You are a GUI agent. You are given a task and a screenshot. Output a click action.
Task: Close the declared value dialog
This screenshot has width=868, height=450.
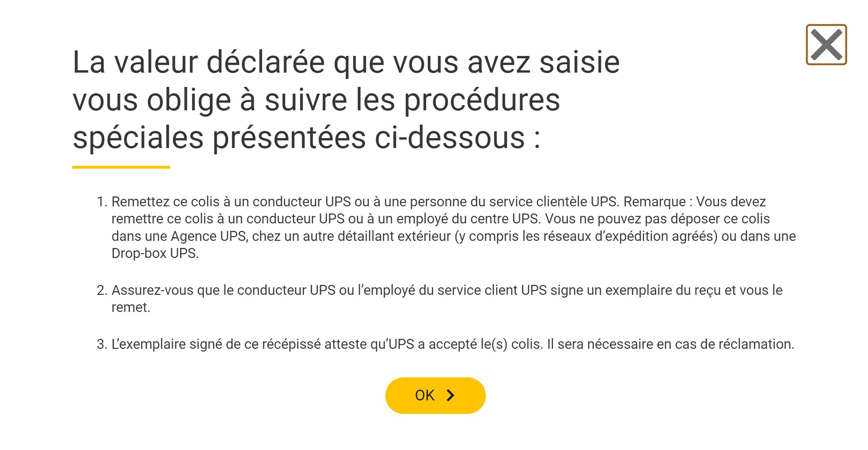826,44
